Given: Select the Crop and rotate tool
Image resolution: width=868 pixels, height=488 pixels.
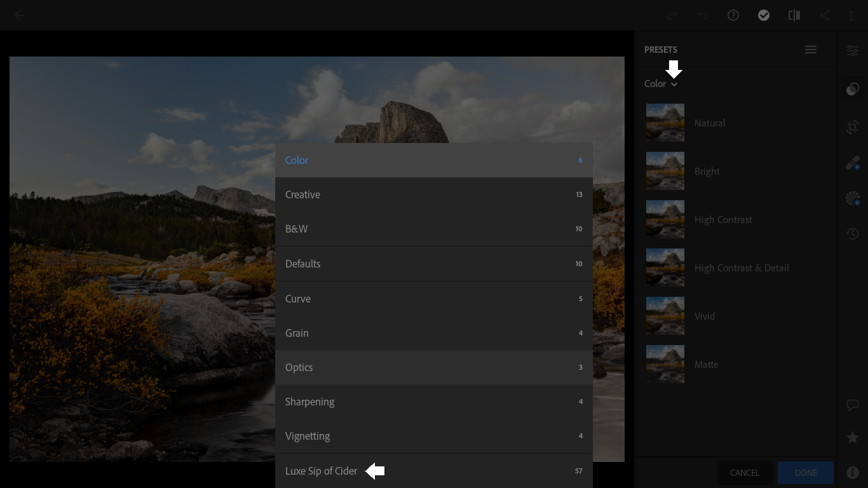Looking at the screenshot, I should point(853,127).
